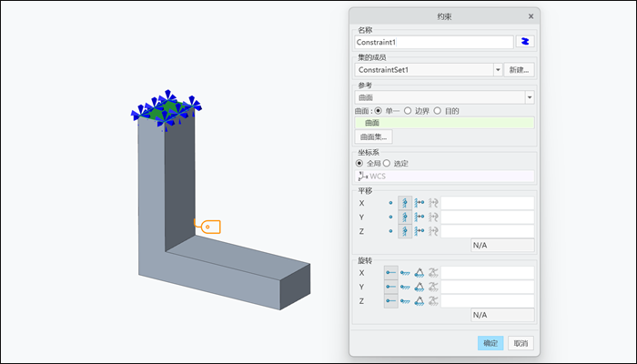Set Z translation to free
Screen dimensions: 637x364
(x=390, y=231)
